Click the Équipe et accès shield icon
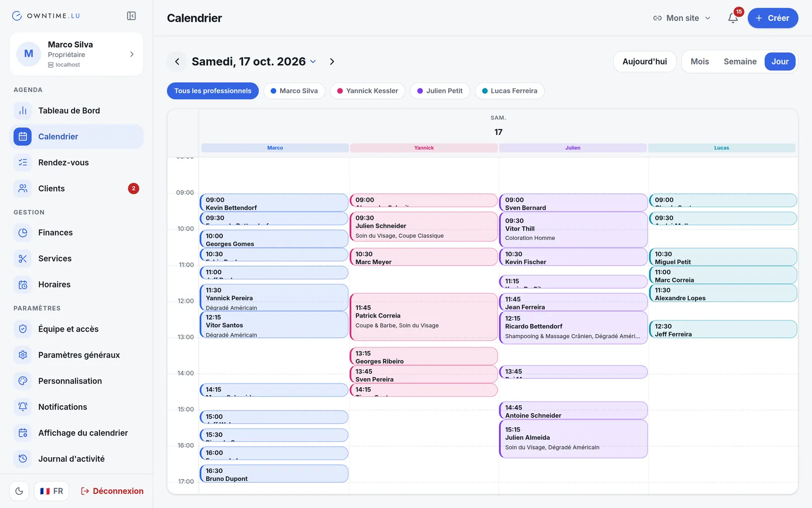This screenshot has width=812, height=508. [23, 329]
